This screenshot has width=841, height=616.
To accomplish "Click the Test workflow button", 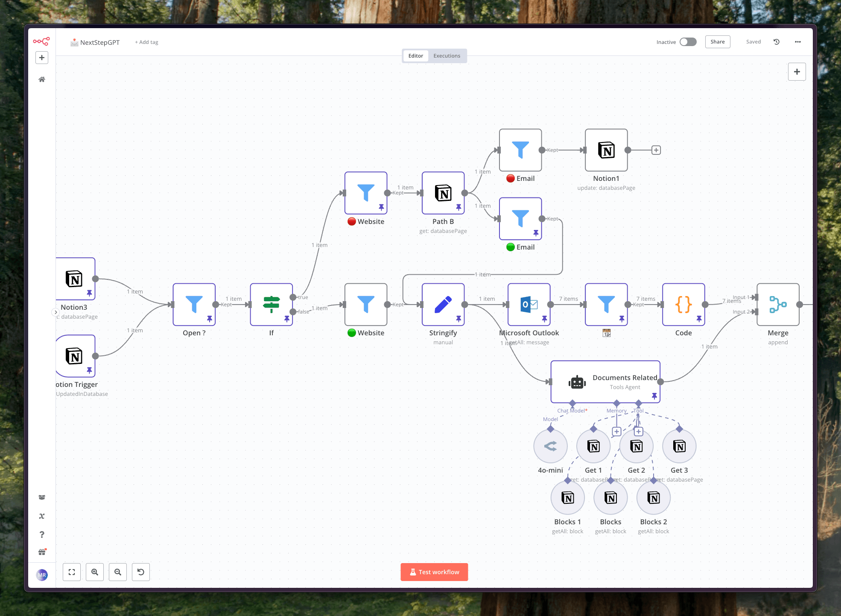I will 434,572.
